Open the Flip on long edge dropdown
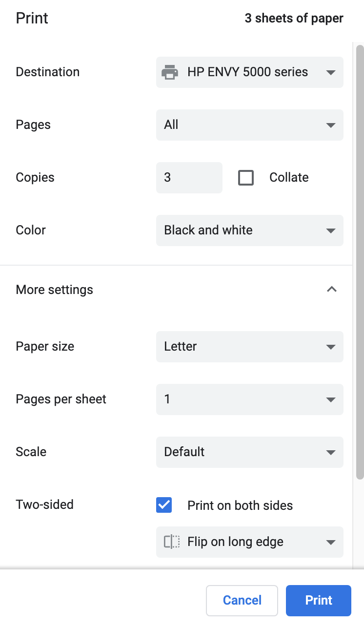364x629 pixels. pos(249,542)
